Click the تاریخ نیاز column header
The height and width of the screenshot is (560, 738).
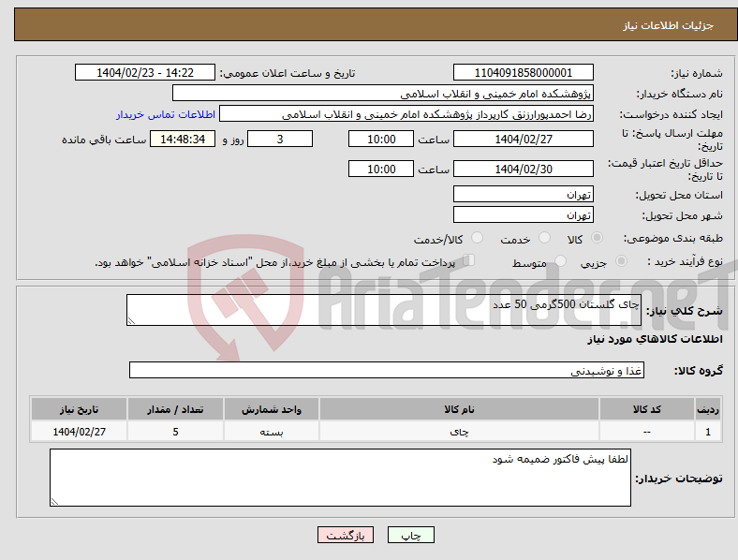(79, 409)
